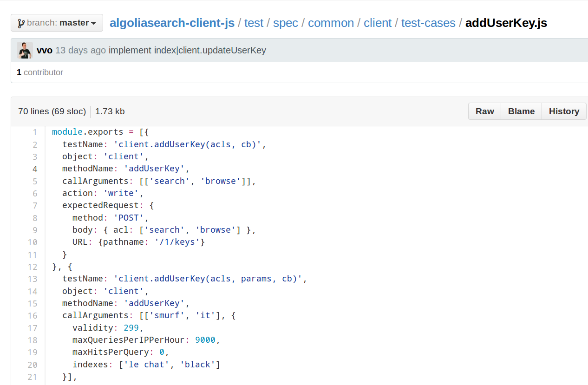View the Raw file
The width and height of the screenshot is (588, 385).
point(484,111)
